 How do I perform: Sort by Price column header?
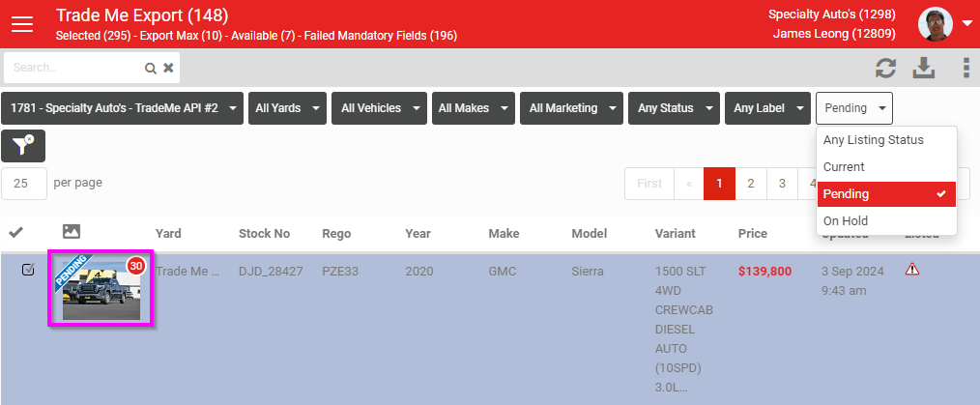[753, 234]
